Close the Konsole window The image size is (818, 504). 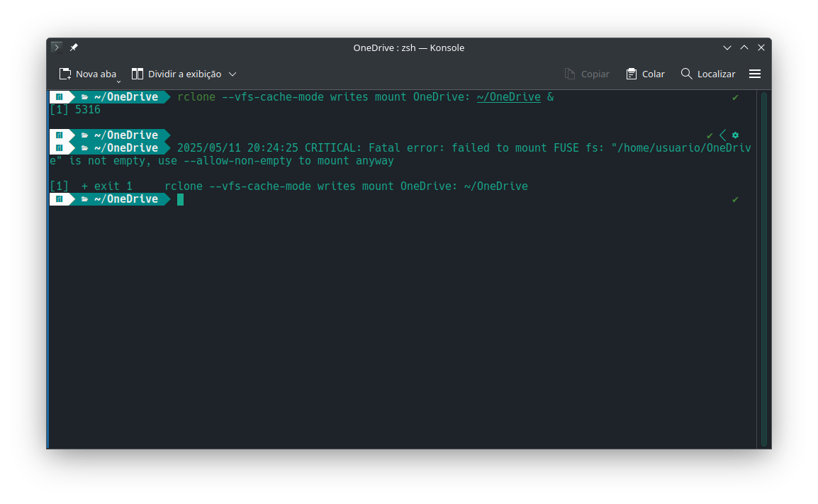coord(761,47)
